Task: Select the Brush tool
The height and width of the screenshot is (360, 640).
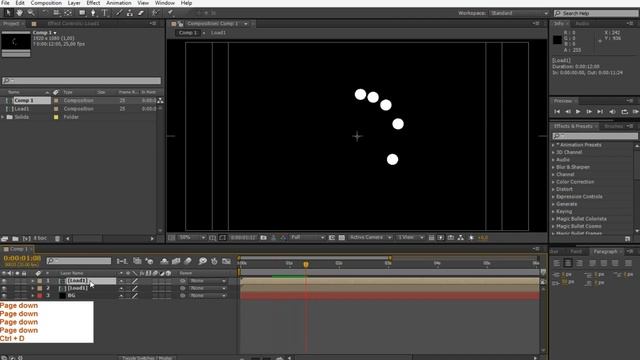Action: coord(119,13)
